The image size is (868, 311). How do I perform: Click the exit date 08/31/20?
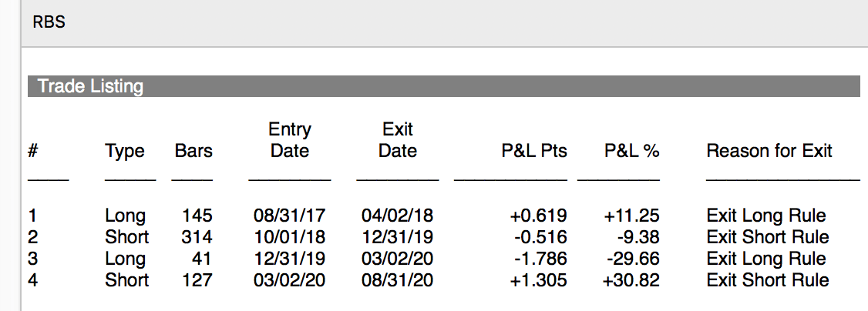coord(398,280)
